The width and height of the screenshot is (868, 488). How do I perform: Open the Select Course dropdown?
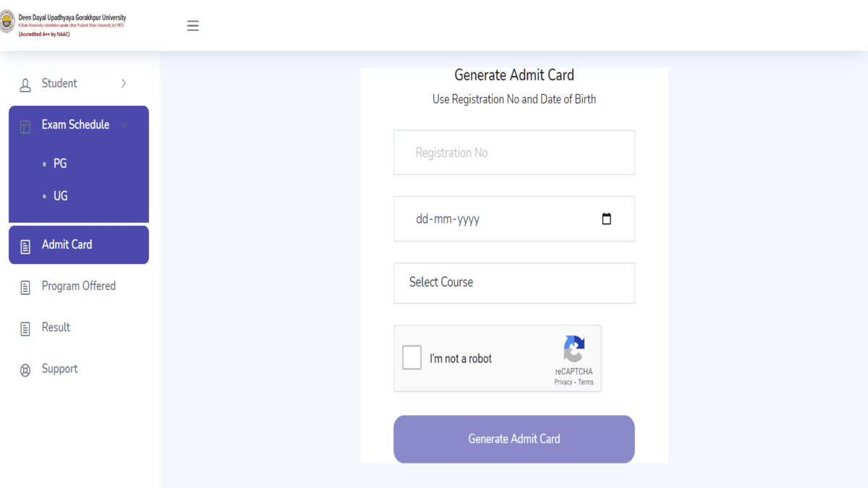(514, 283)
